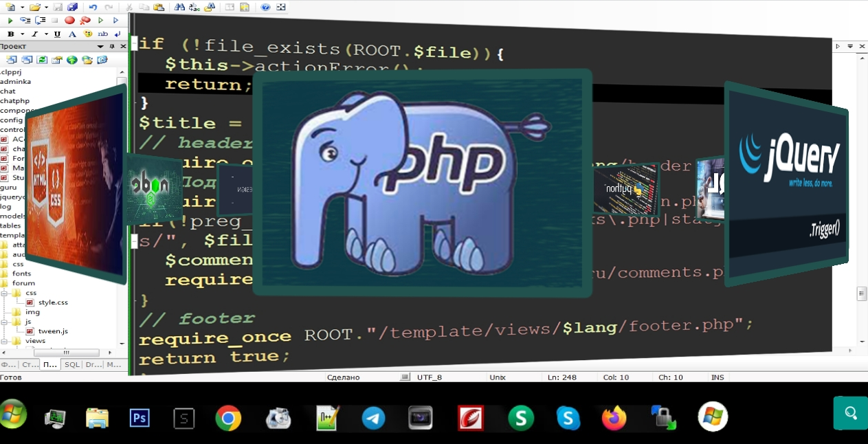Screen dimensions: 868x444
Task: Toggle Underline formatting
Action: pos(57,34)
